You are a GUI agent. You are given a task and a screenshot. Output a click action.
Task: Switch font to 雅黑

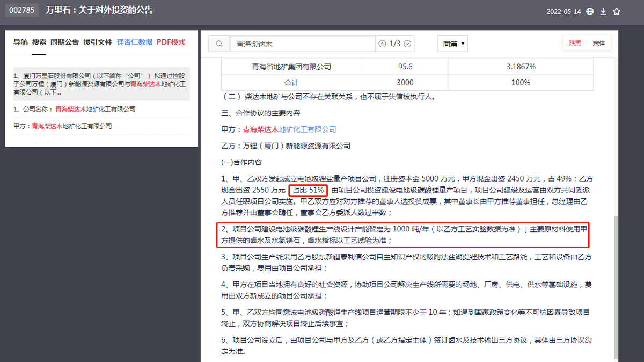(x=575, y=44)
